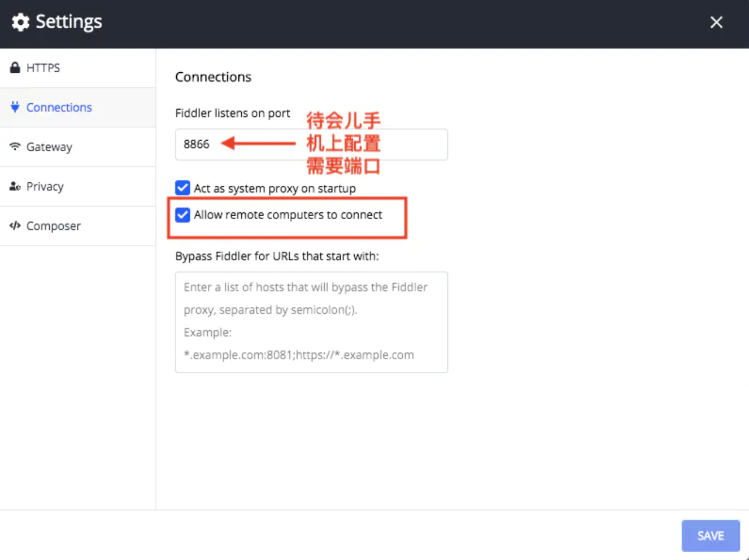Click the 'Allow remote computers to connect' label

(288, 215)
